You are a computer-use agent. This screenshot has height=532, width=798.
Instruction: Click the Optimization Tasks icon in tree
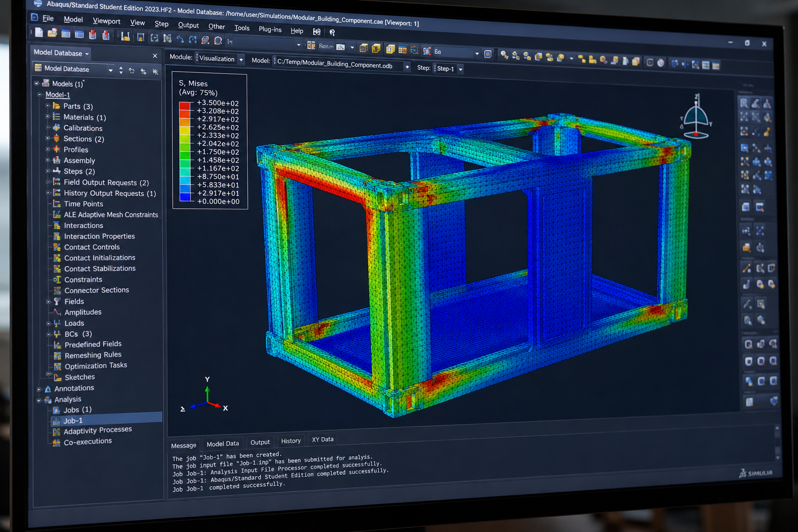(58, 366)
